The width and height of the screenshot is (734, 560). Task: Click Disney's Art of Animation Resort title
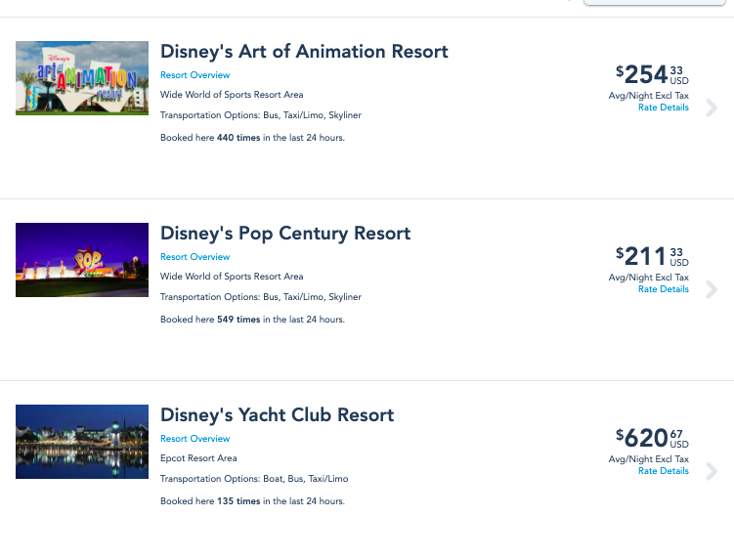click(x=304, y=52)
